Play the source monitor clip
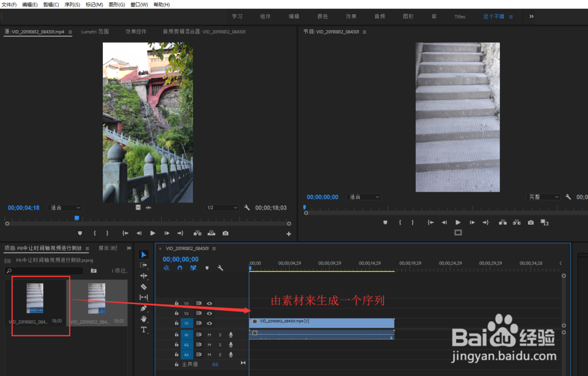The image size is (588, 376). [153, 233]
